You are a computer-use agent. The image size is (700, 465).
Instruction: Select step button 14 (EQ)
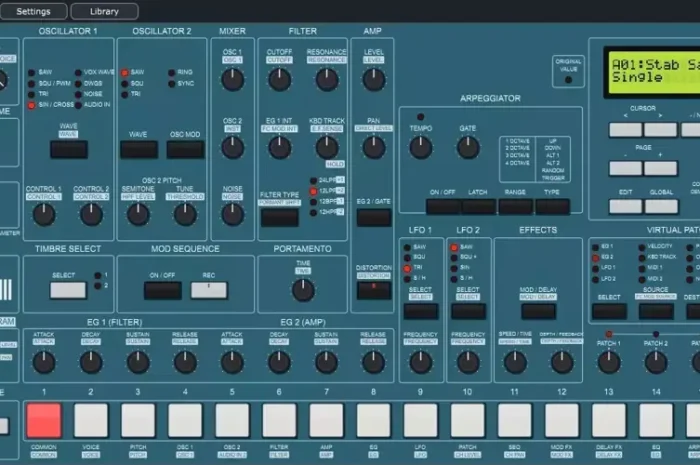(656, 420)
